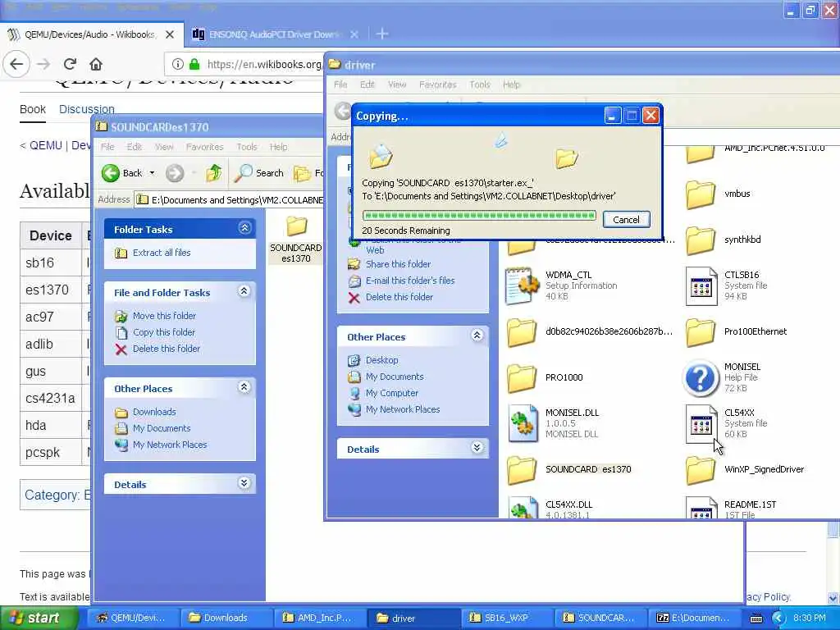The width and height of the screenshot is (840, 630).
Task: Open Help menu in driver window
Action: pyautogui.click(x=511, y=84)
